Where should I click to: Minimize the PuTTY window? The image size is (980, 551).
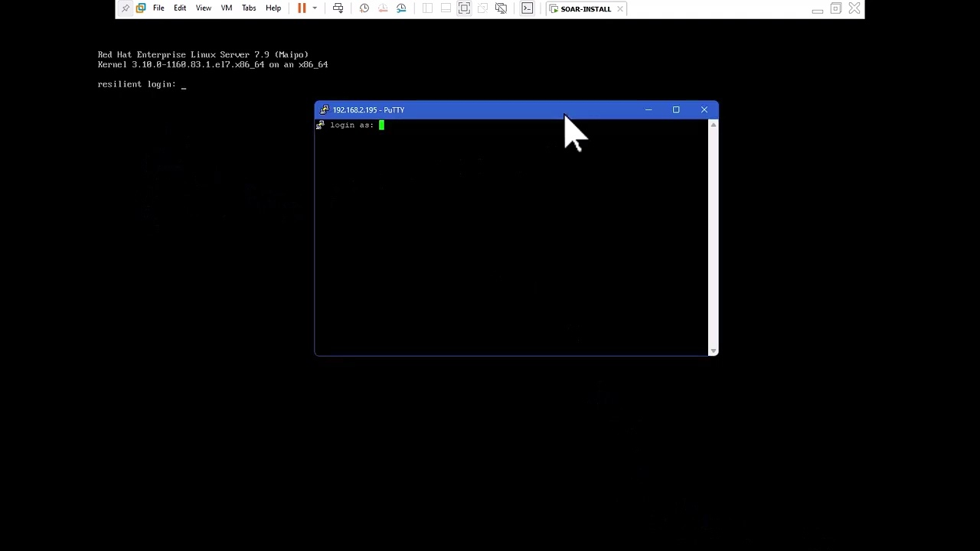tap(648, 109)
